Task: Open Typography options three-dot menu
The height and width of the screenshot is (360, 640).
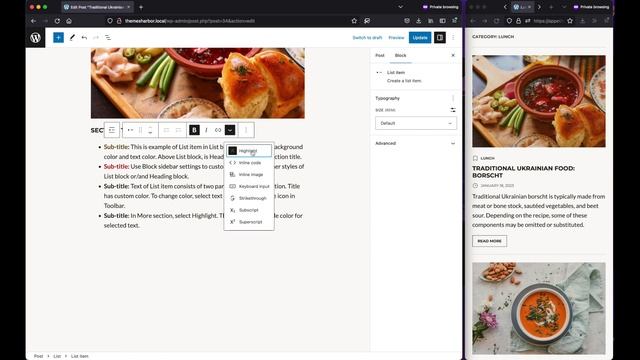Action: click(453, 98)
